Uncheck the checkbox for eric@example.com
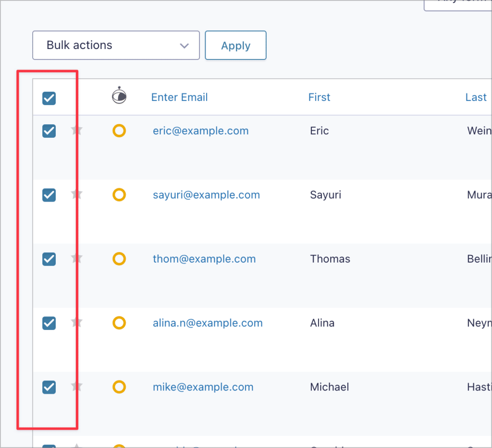 [49, 131]
